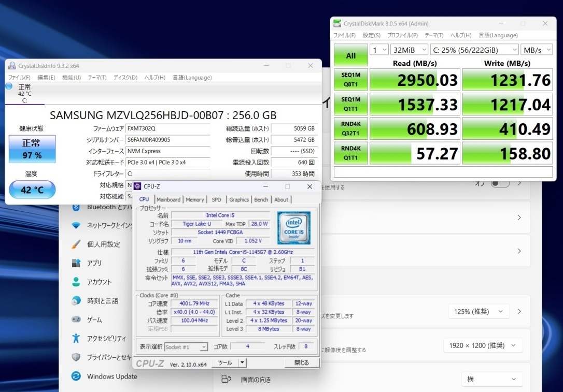The height and width of the screenshot is (392, 563).
Task: Click firmware field FXM7302Q
Action: pyautogui.click(x=167, y=128)
